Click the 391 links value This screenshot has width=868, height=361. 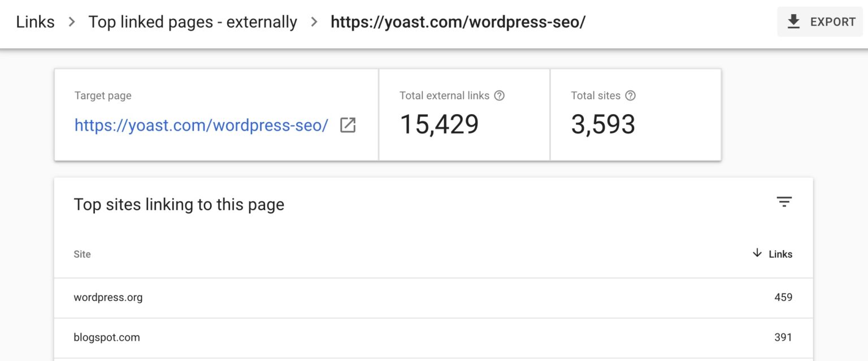click(783, 337)
